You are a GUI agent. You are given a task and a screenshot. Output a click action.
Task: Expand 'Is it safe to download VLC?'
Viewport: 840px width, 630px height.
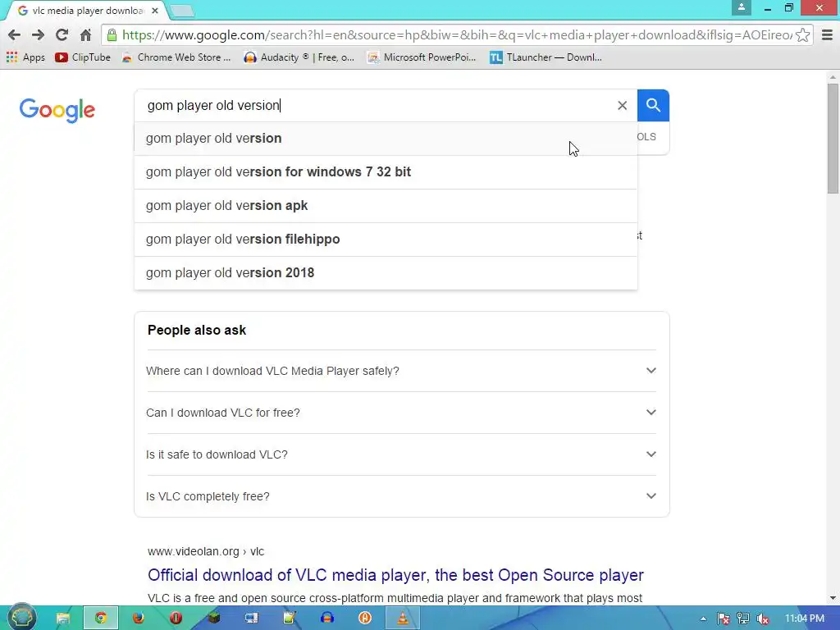(x=401, y=454)
